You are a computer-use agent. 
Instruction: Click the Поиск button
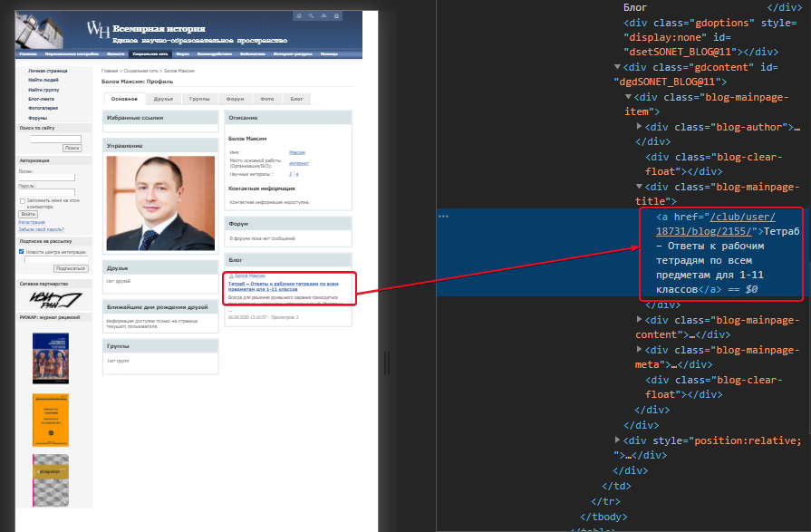point(72,148)
